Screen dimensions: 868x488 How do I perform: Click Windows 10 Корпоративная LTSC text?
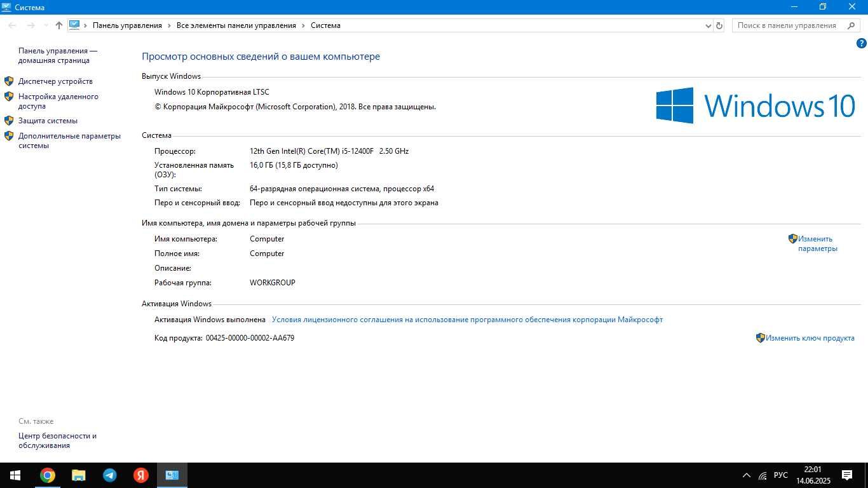click(212, 92)
